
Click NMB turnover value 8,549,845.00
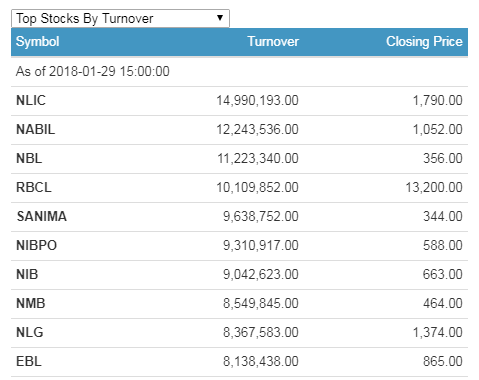click(261, 303)
